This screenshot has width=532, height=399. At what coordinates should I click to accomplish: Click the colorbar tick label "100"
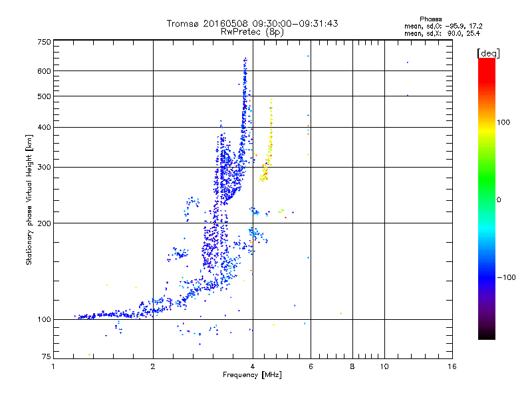[503, 122]
